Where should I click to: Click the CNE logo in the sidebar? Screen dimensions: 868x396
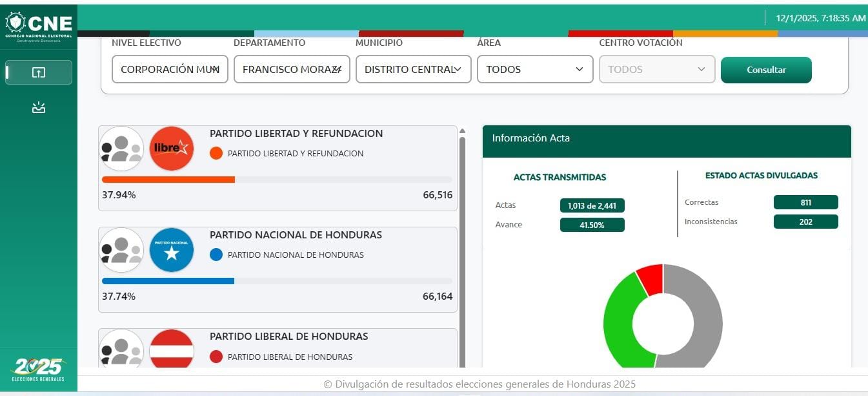(39, 26)
